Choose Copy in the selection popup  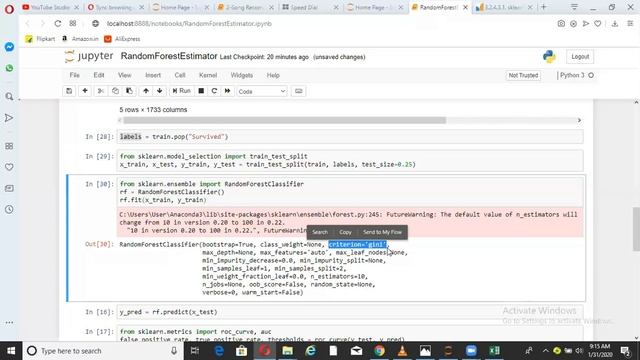[345, 232]
